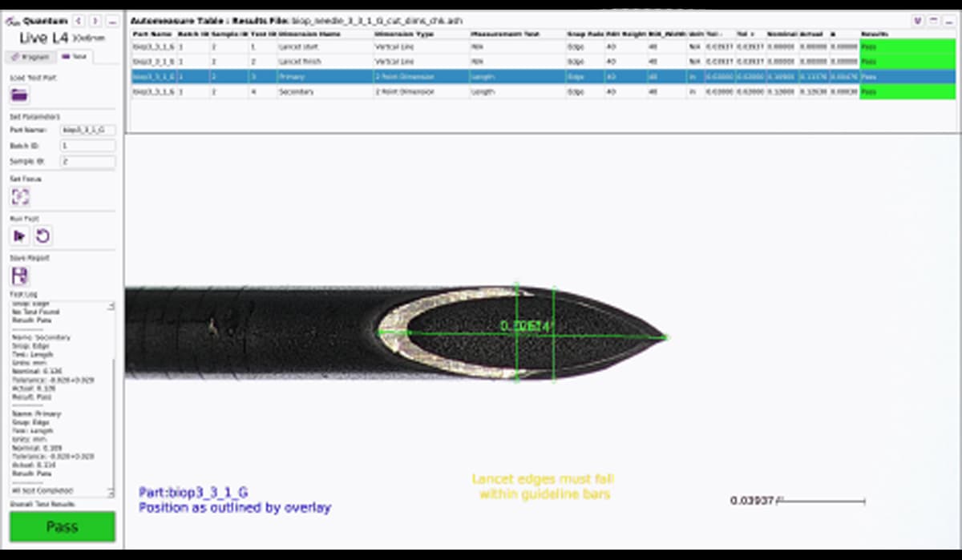Click the reset test circular arrow icon
This screenshot has width=962, height=560.
(43, 236)
